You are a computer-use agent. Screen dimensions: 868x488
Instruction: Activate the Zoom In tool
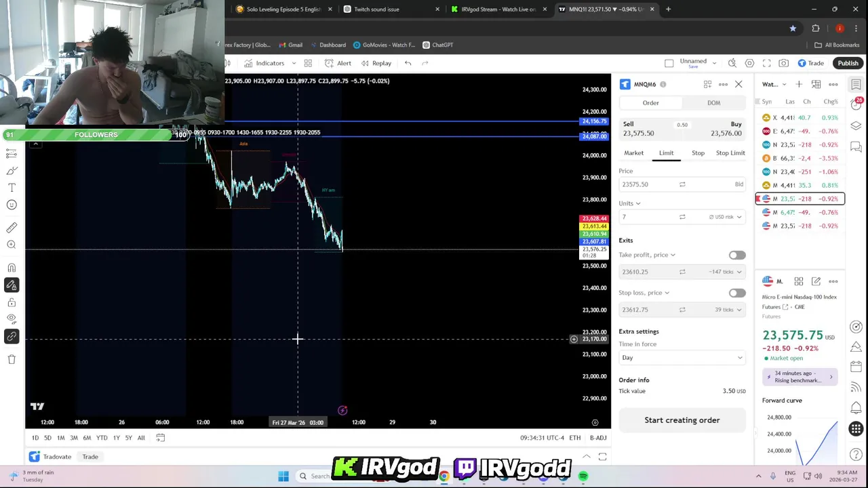pos(12,245)
